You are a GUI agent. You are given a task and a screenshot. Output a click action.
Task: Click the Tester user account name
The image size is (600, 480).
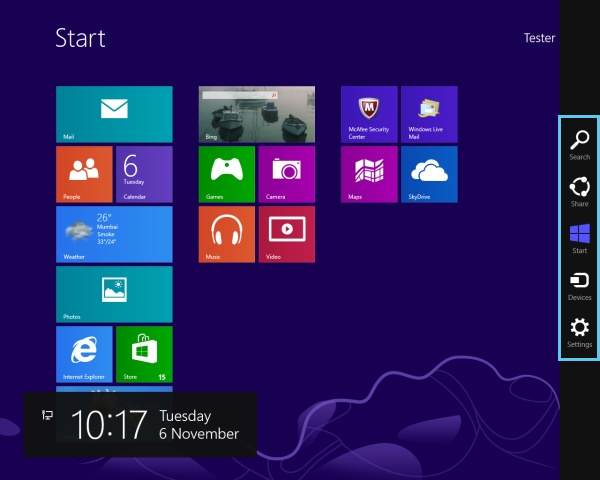click(x=539, y=38)
